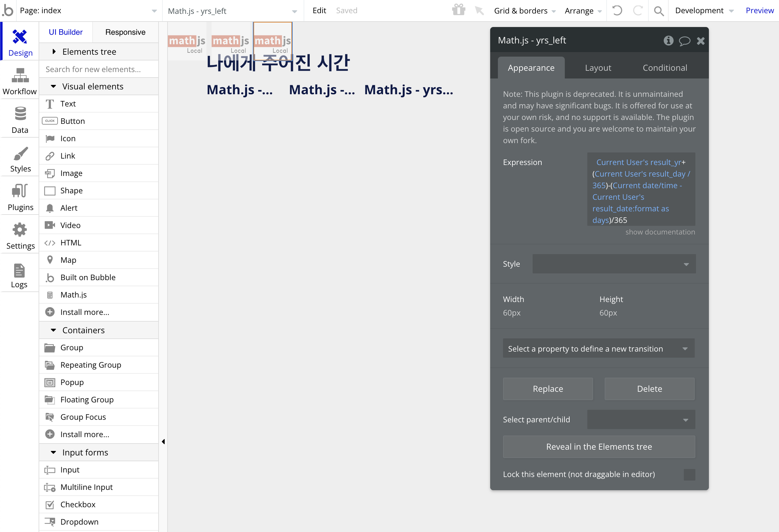This screenshot has width=779, height=532.
Task: Click the gift icon in top bar
Action: click(459, 10)
